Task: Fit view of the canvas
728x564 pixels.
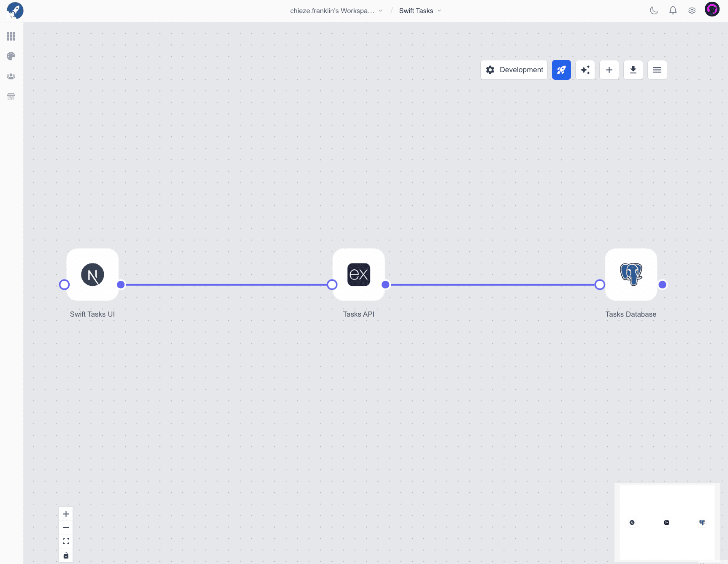Action: point(66,541)
